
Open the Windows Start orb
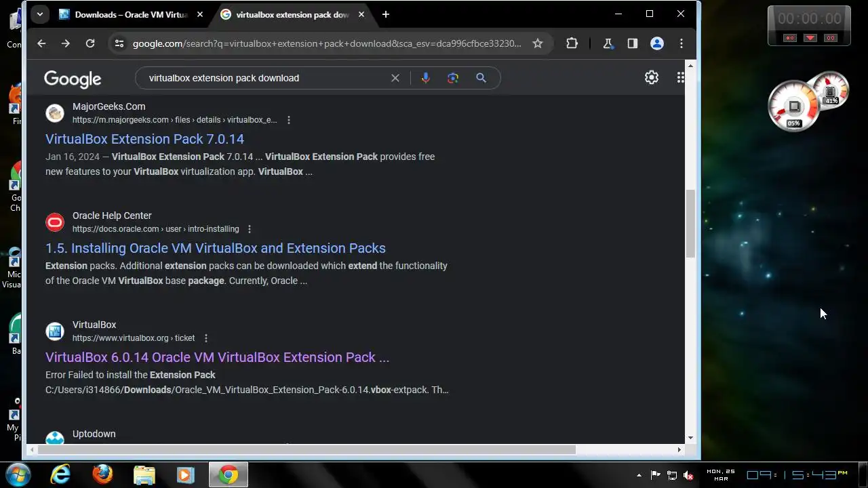point(18,474)
